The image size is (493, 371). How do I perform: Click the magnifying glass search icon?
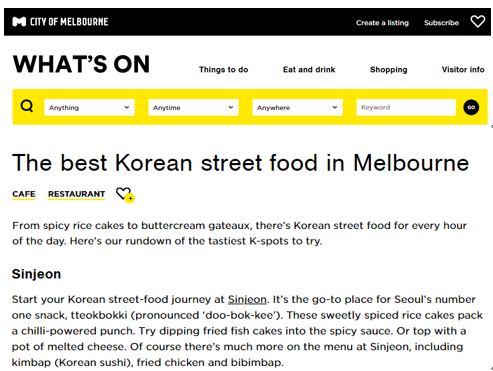coord(27,107)
